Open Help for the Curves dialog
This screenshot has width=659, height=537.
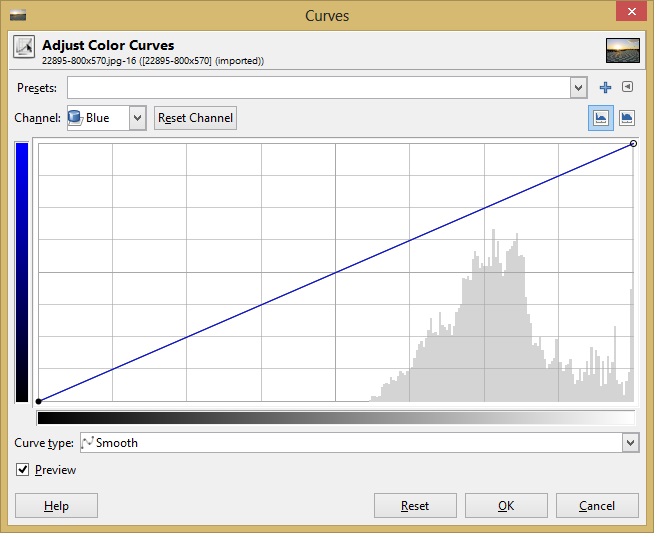[56, 506]
